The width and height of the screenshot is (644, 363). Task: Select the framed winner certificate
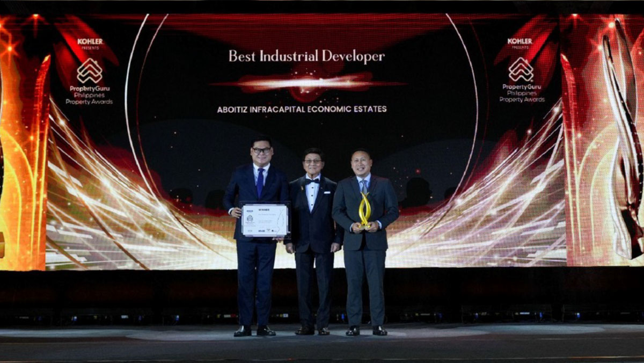coord(265,220)
